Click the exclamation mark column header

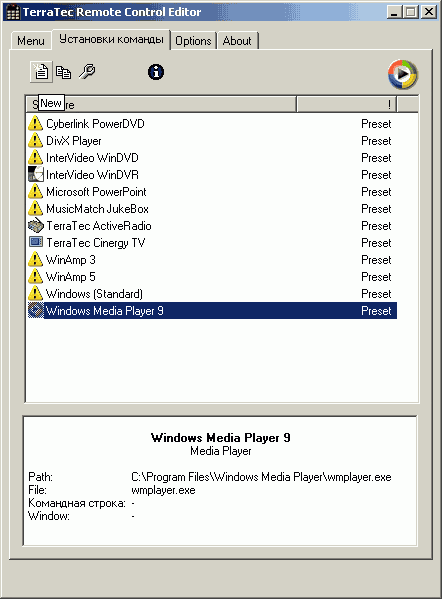347,104
